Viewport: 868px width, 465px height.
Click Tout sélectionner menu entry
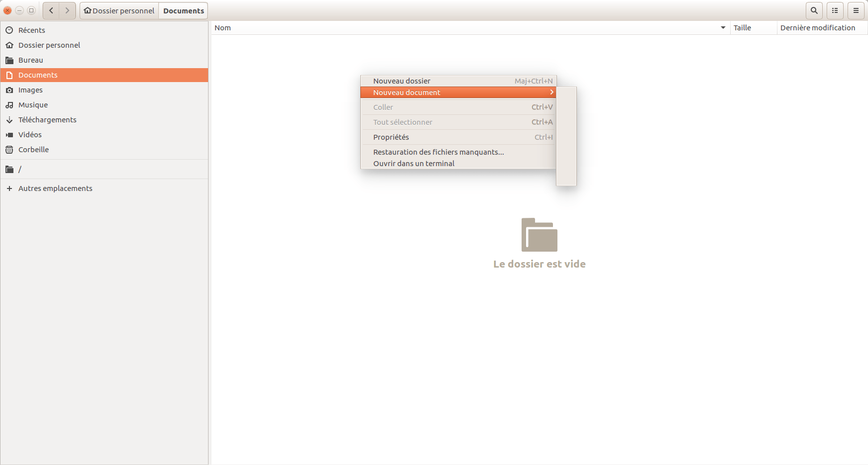click(x=458, y=122)
